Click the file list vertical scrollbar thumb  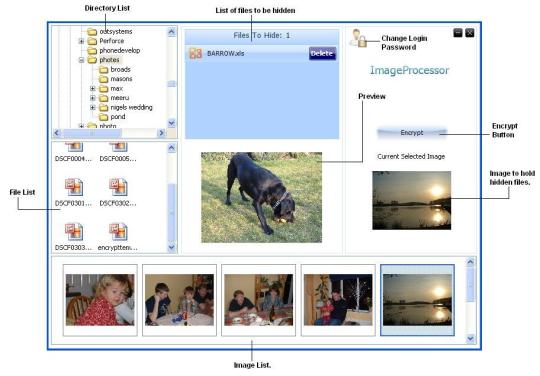(x=172, y=213)
